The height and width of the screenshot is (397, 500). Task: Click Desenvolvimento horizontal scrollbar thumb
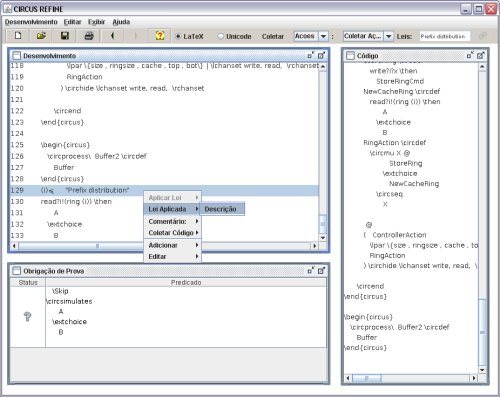(x=98, y=246)
